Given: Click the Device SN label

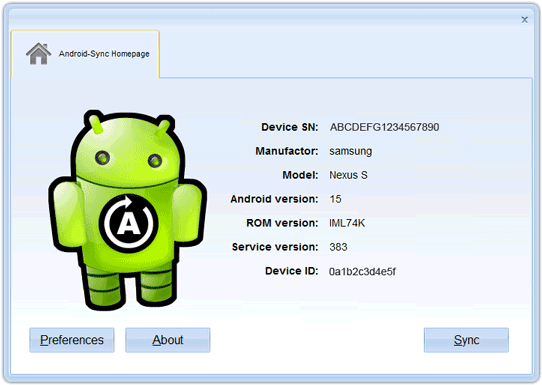Looking at the screenshot, I should click(290, 127).
